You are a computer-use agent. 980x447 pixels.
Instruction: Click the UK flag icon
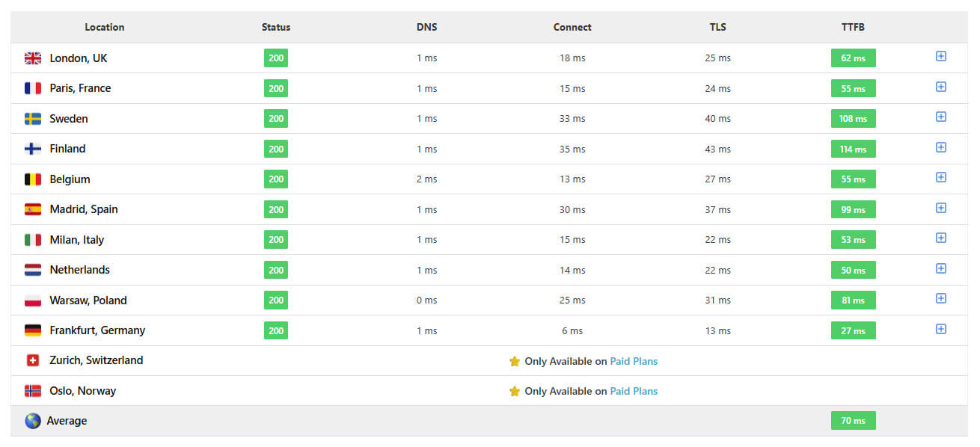click(x=33, y=58)
